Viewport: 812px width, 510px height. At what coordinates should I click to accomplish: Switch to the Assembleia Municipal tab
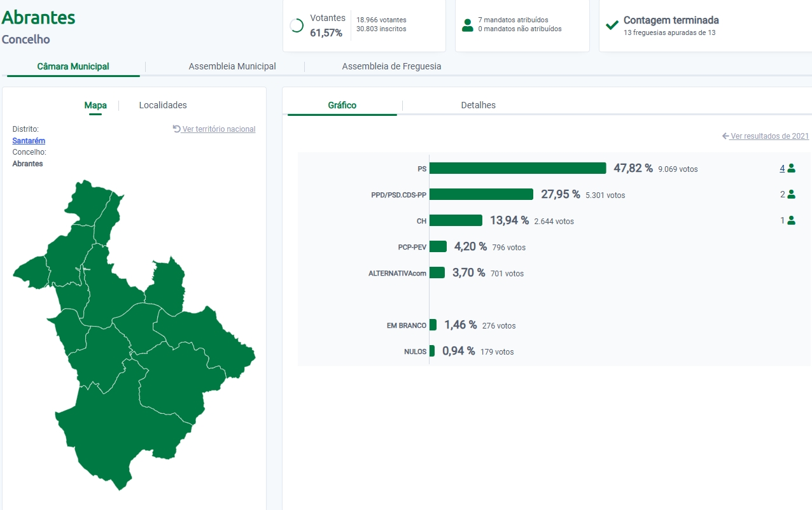pos(232,66)
